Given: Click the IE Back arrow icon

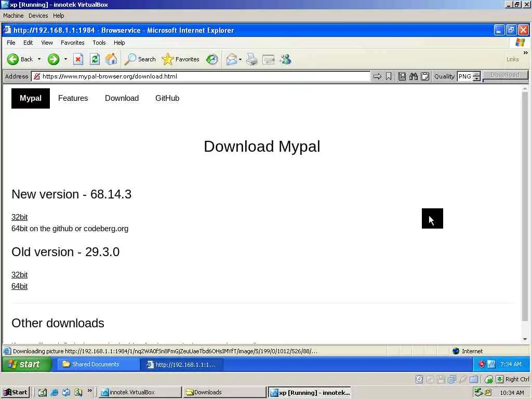Looking at the screenshot, I should (x=13, y=59).
